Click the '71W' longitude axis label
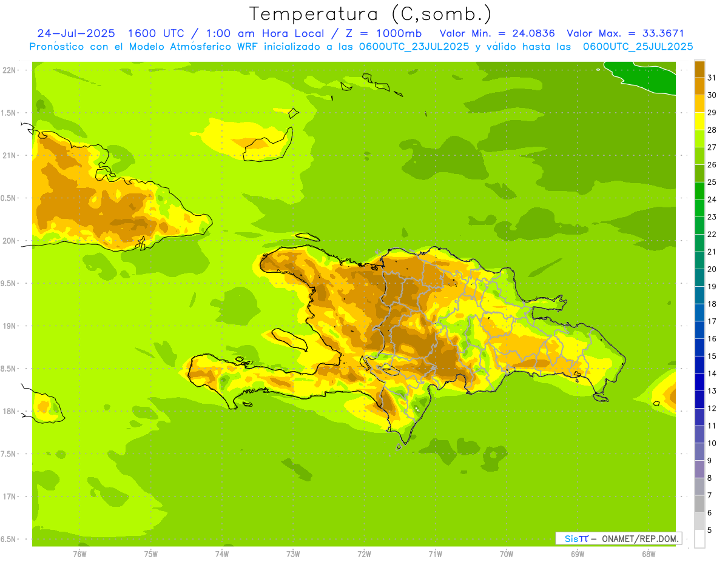This screenshot has width=728, height=562. (435, 554)
